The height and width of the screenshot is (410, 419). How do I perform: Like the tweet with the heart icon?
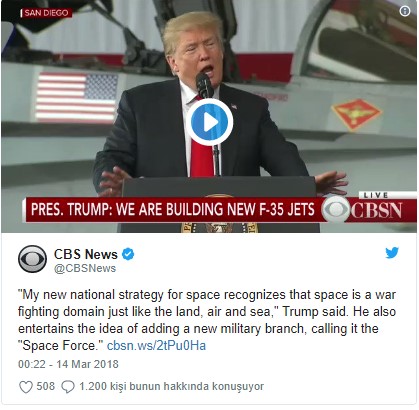(26, 387)
